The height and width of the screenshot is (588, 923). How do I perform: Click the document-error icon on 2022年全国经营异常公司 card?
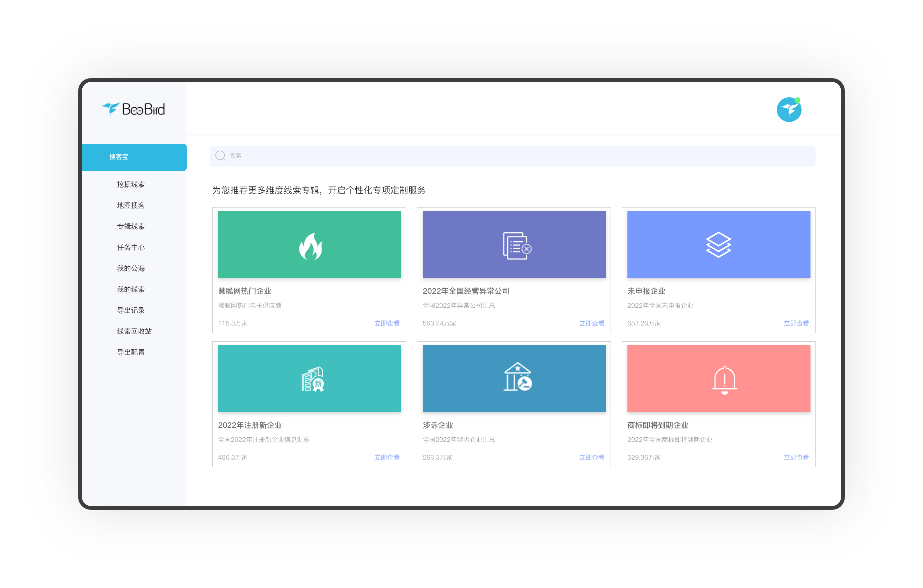coord(517,246)
